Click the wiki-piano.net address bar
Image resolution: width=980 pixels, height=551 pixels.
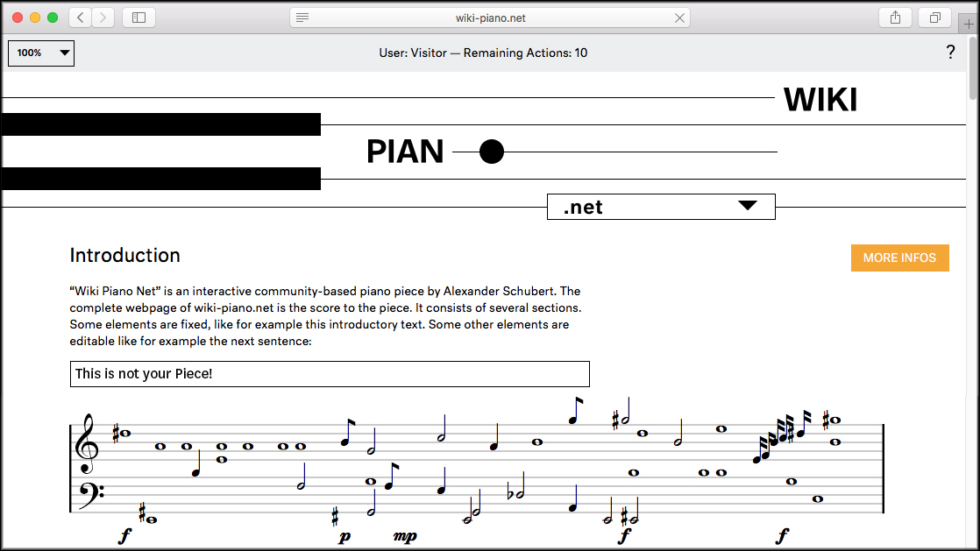pos(490,18)
